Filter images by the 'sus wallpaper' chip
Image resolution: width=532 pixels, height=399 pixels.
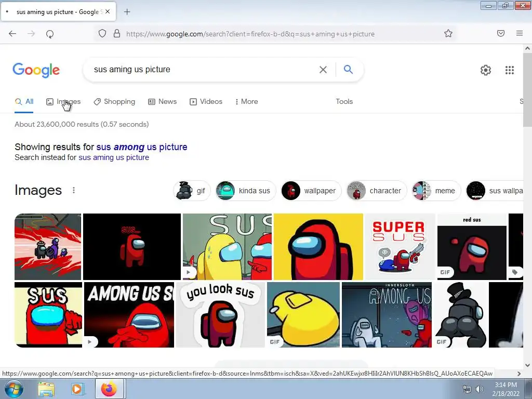pos(495,191)
